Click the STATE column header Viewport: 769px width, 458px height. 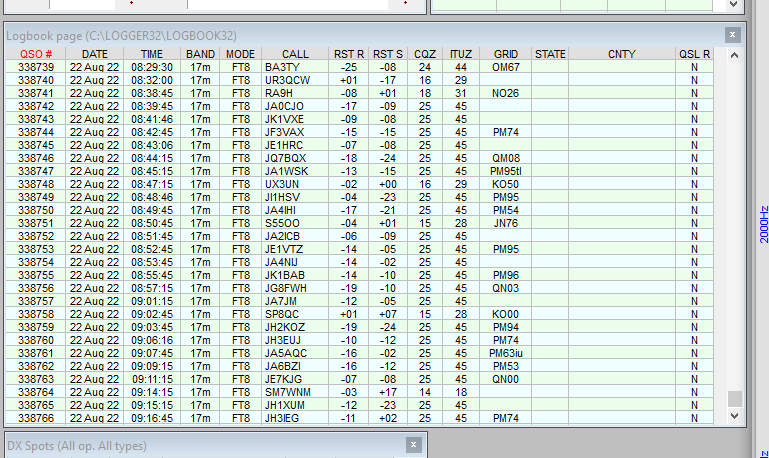click(550, 54)
